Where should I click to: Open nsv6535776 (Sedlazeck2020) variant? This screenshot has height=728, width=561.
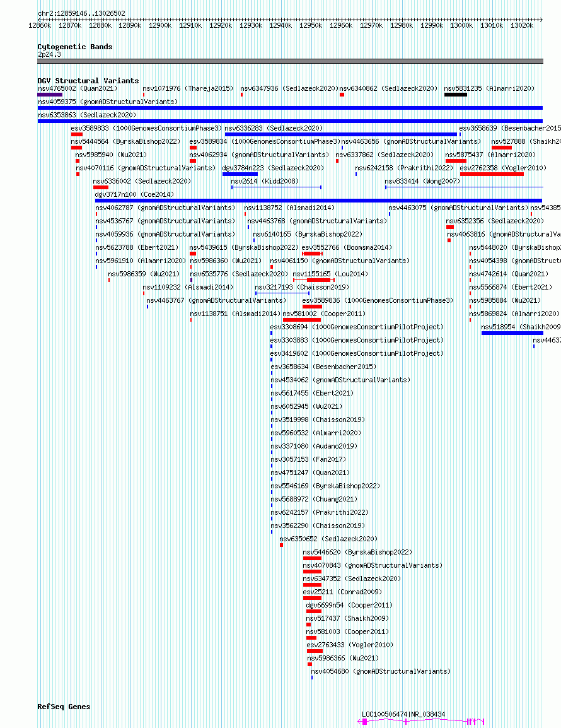(239, 274)
